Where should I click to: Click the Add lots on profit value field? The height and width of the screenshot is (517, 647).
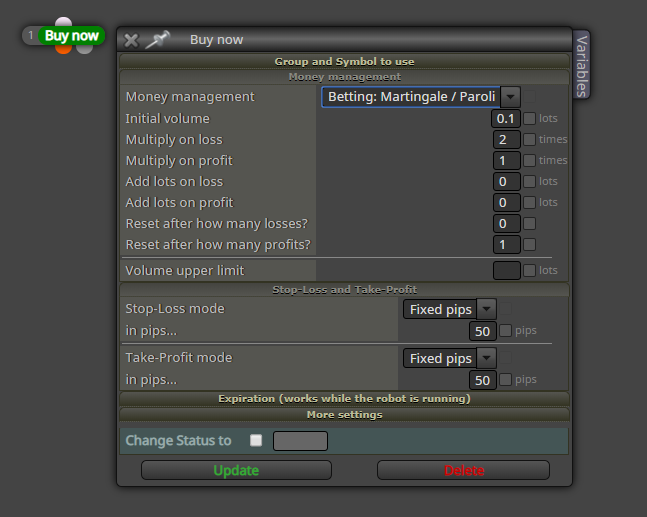pos(507,203)
